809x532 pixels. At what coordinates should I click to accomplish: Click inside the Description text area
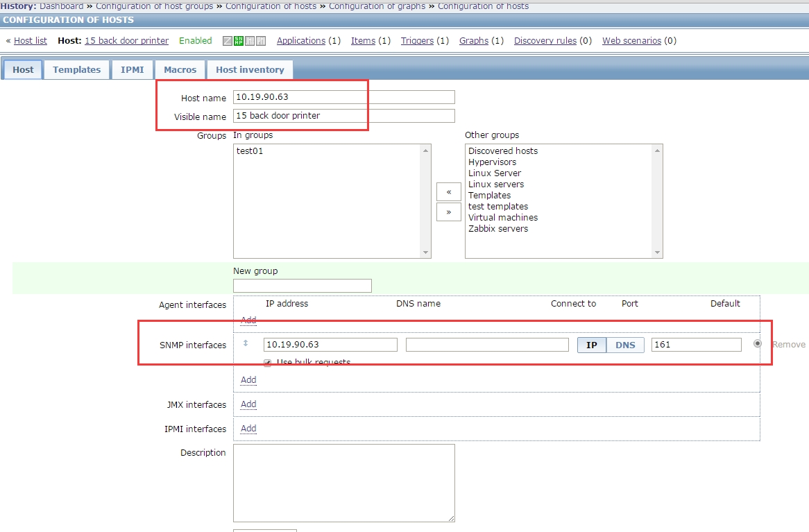pos(343,483)
